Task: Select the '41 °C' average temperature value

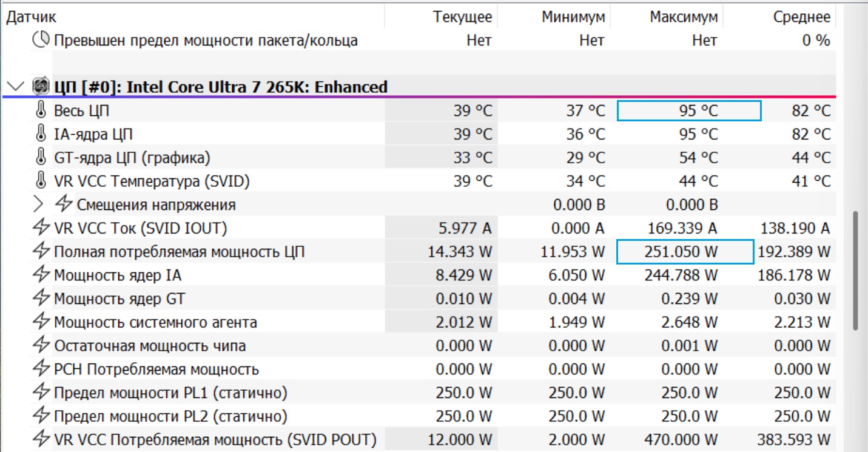Action: pyautogui.click(x=812, y=181)
